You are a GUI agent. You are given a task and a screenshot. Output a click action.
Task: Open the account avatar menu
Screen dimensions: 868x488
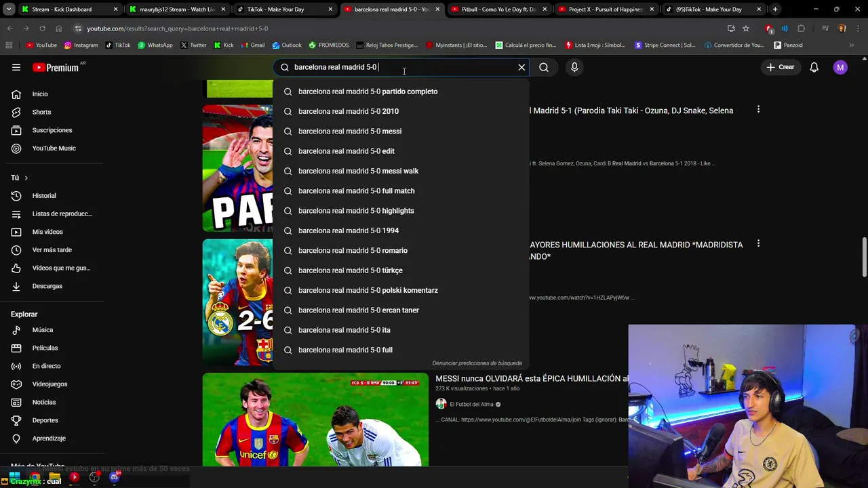tap(840, 67)
